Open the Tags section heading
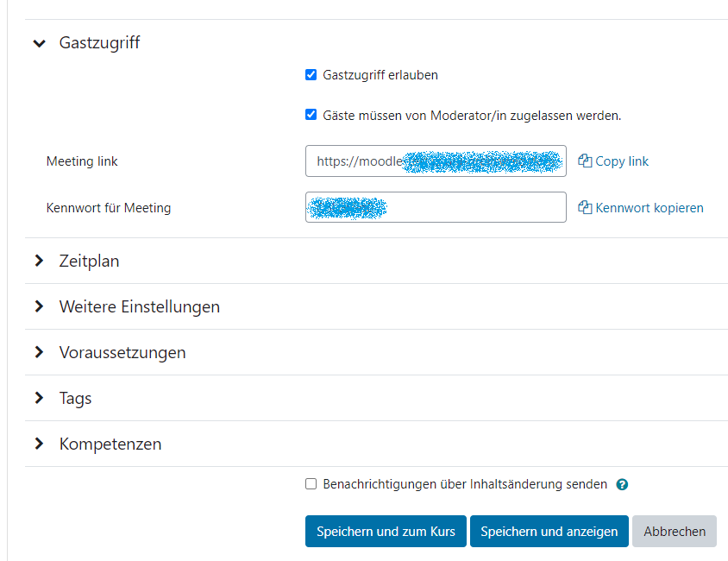The width and height of the screenshot is (728, 561). click(x=75, y=398)
